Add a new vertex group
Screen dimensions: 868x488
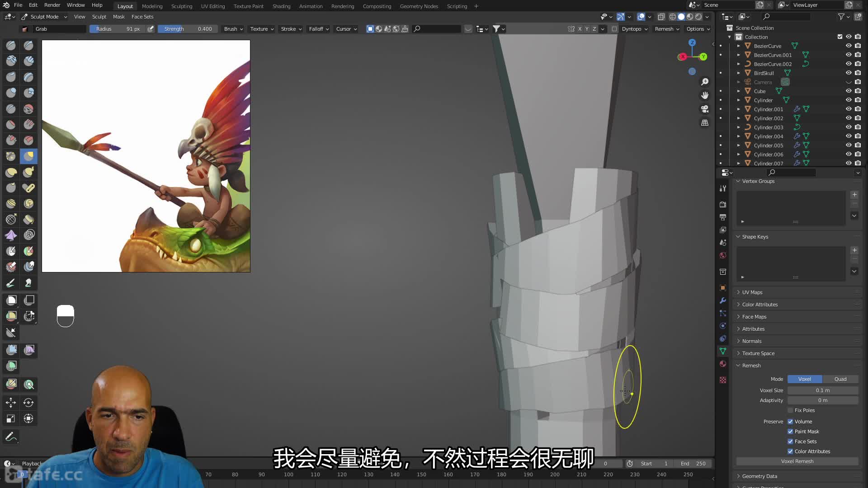point(854,195)
